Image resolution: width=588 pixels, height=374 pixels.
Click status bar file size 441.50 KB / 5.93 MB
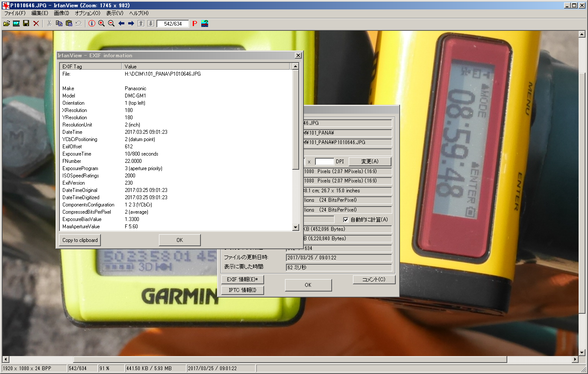coord(156,368)
